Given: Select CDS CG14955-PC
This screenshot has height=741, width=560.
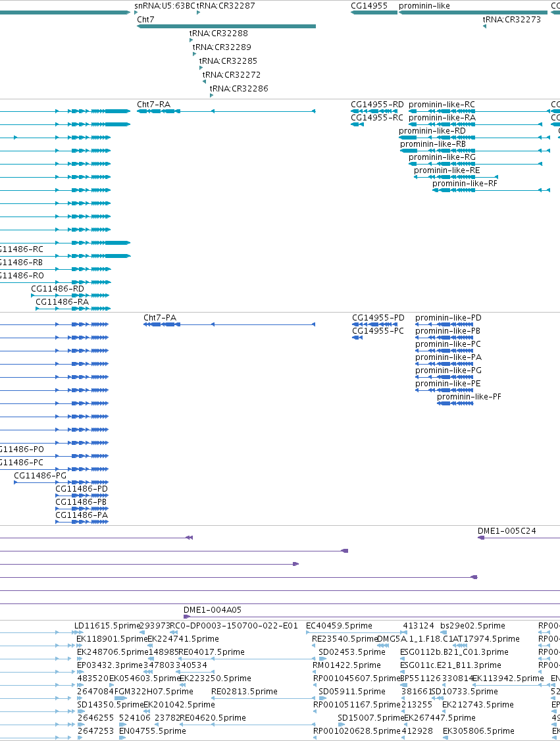Looking at the screenshot, I should (357, 338).
